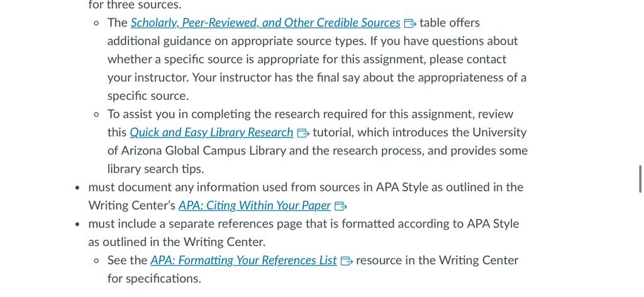Open the Quick and Easy Library Research tutorial
This screenshot has height=297, width=644.
coord(211,133)
